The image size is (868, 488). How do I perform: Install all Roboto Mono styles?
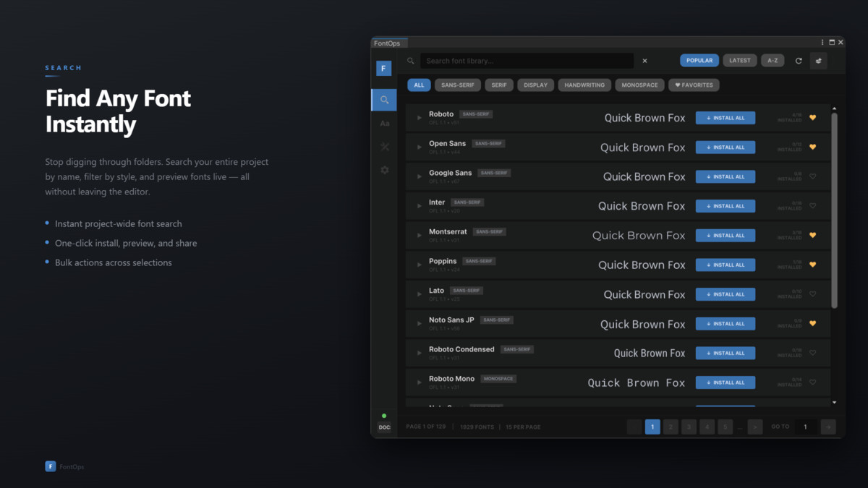click(x=726, y=382)
